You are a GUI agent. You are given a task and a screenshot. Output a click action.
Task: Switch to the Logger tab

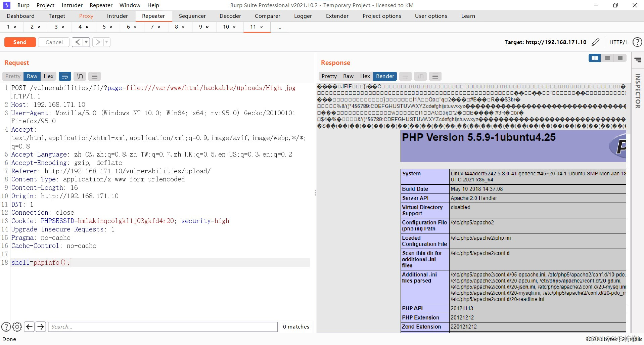[x=303, y=16]
